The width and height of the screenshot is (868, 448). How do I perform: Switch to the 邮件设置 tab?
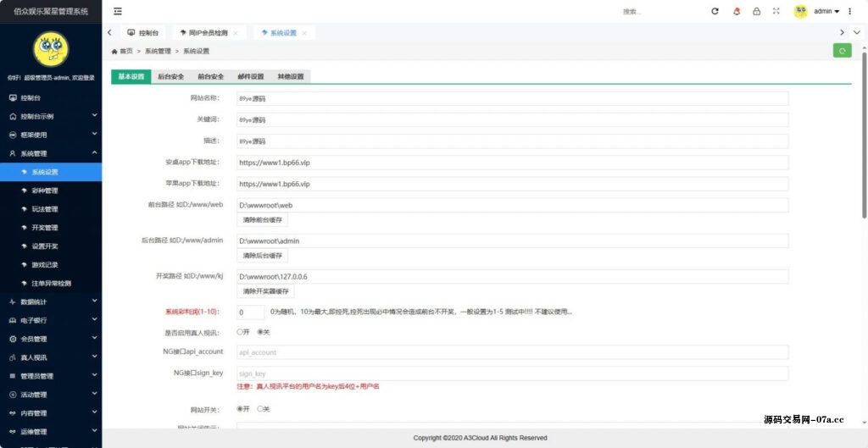point(250,76)
